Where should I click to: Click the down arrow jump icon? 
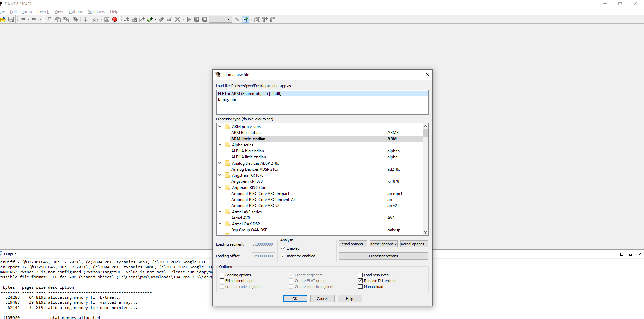(x=85, y=19)
